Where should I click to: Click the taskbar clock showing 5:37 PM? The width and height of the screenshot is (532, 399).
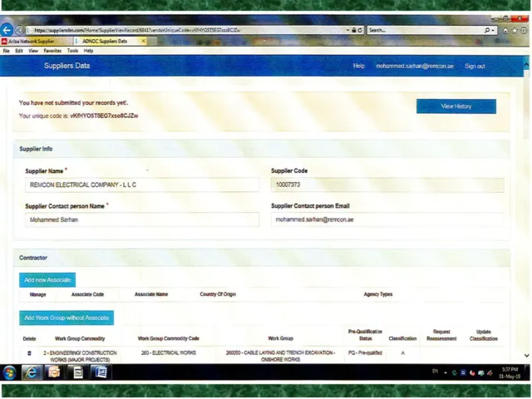tap(510, 373)
